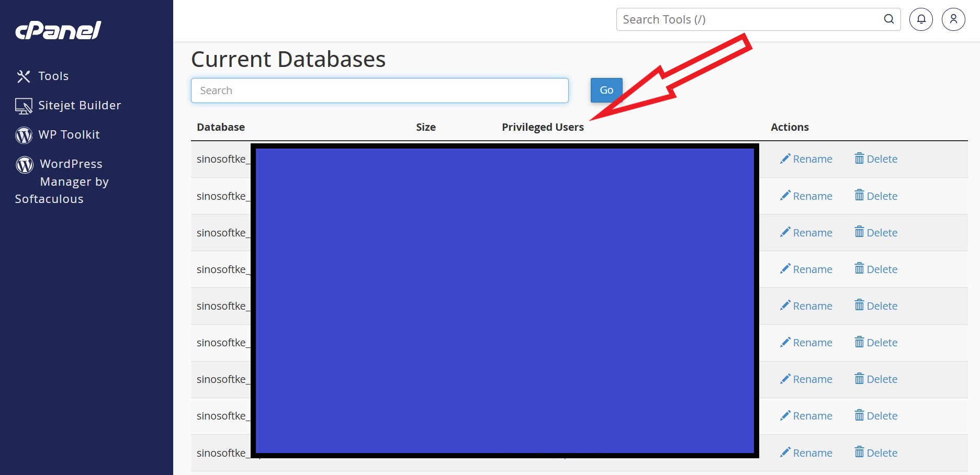Open Sitejet Builder in the sidebar
The image size is (980, 475).
(80, 106)
